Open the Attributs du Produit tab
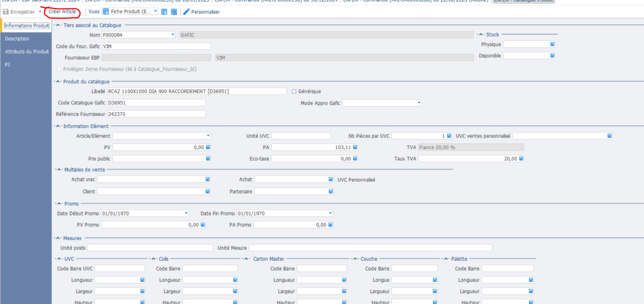Viewport: 644px width, 304px height. (x=27, y=52)
